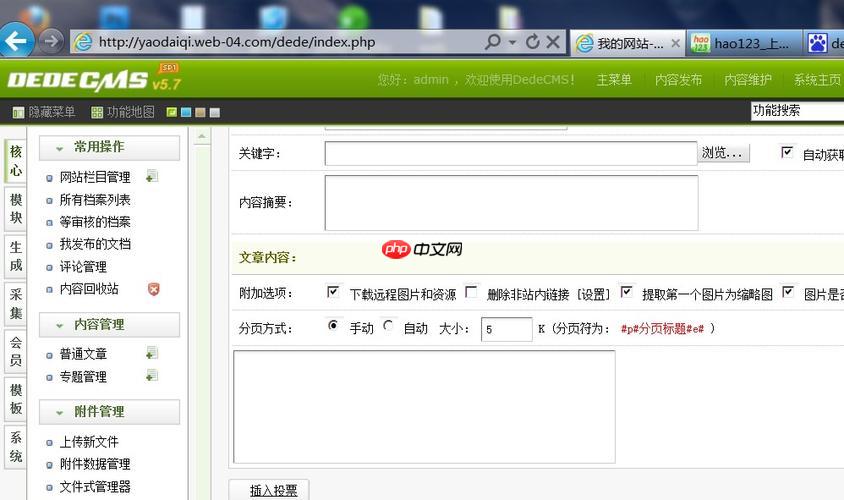Click the 隐藏菜单 toggle icon
The image size is (844, 500).
point(18,112)
